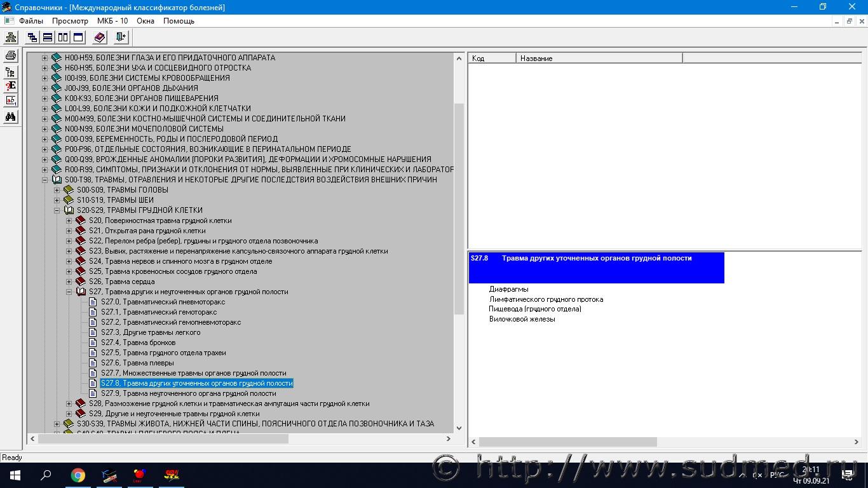This screenshot has width=868, height=488.
Task: Click the cascade windows toolbar icon
Action: [32, 37]
